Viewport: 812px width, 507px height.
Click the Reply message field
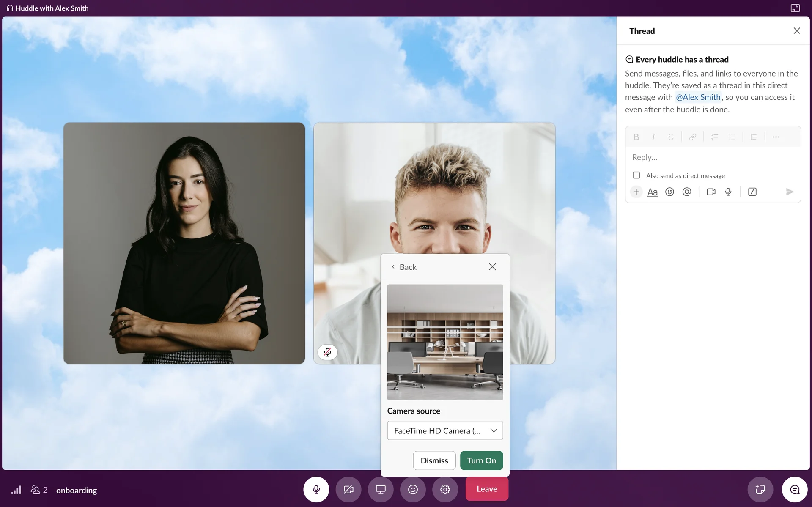coord(713,157)
